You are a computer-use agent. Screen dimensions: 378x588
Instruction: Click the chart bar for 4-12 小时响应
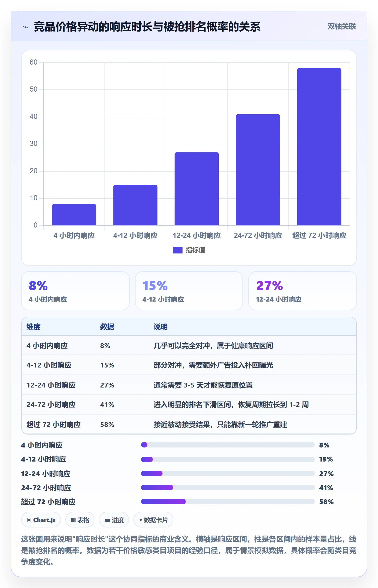[x=135, y=205]
